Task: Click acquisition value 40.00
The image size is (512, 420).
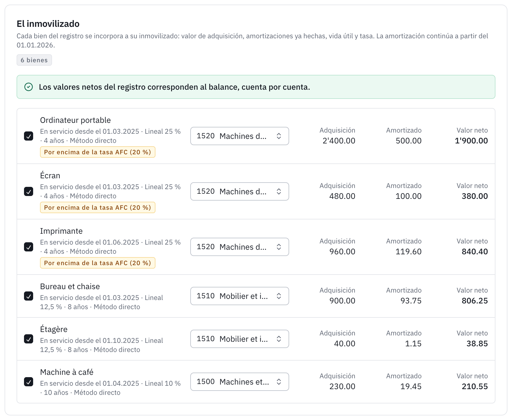Action: pos(345,343)
